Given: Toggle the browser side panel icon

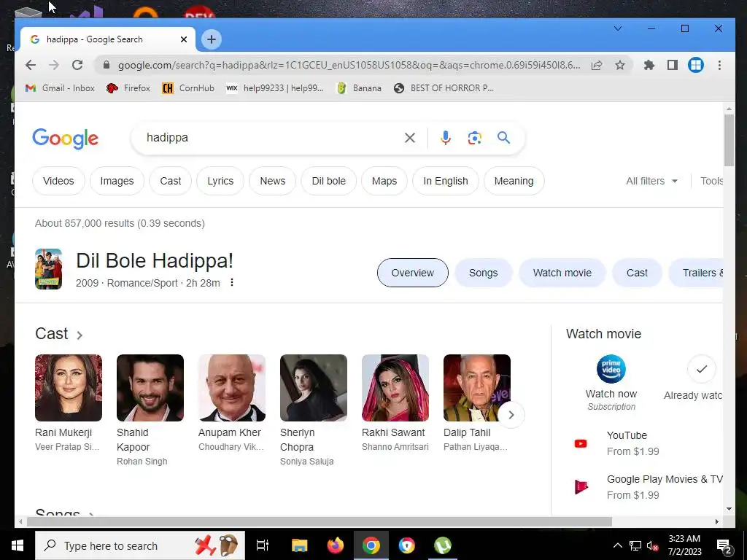Looking at the screenshot, I should (672, 65).
